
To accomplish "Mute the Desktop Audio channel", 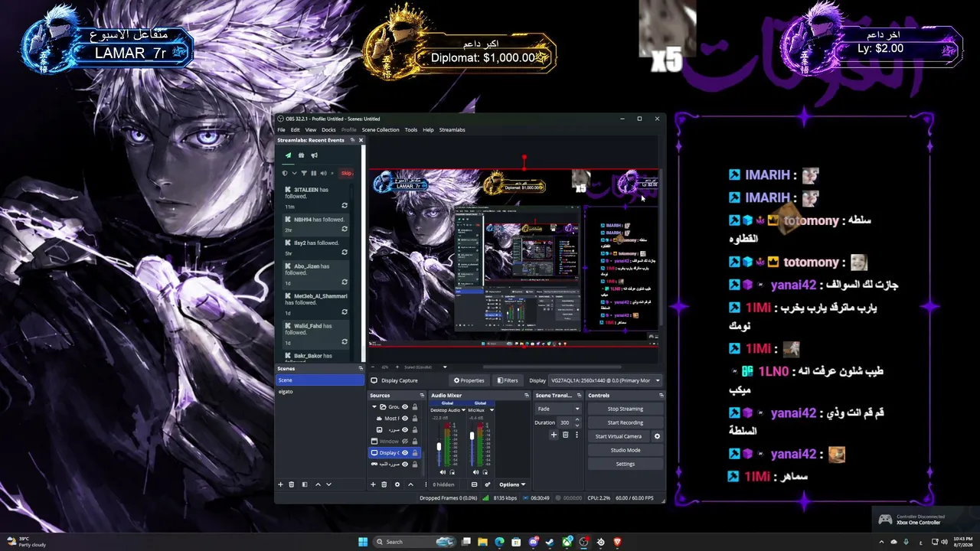I will point(443,473).
